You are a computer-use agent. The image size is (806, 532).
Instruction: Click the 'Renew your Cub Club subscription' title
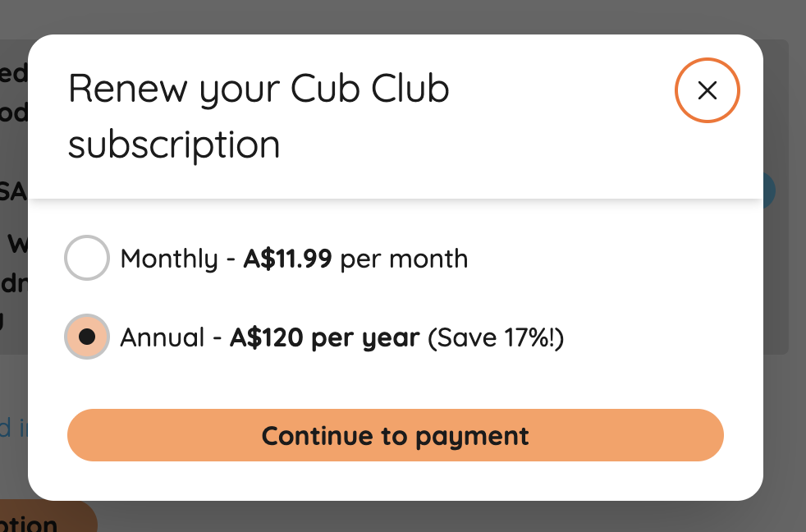(259, 115)
